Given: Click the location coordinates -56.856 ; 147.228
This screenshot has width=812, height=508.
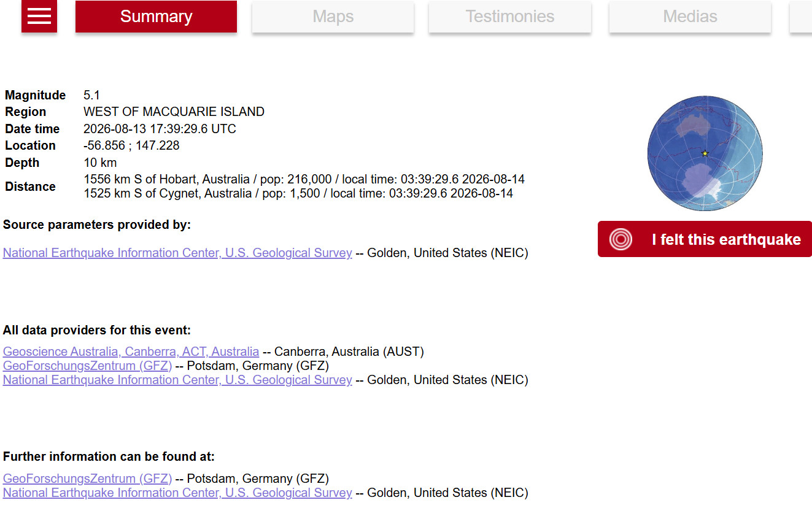Looking at the screenshot, I should click(131, 145).
